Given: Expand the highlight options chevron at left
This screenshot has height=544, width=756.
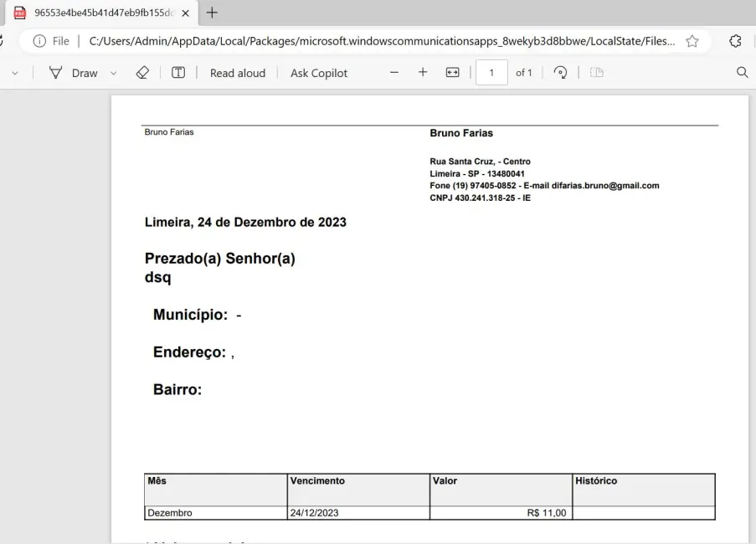Looking at the screenshot, I should click(x=15, y=74).
